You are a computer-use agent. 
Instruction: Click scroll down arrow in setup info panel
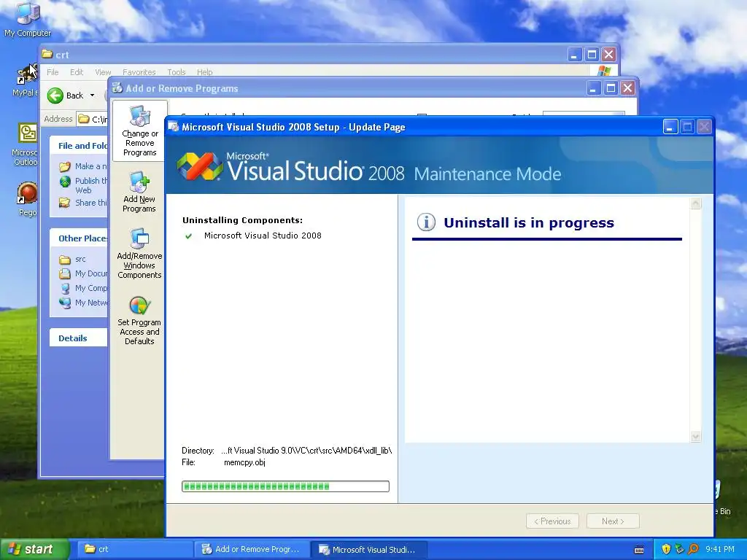click(695, 437)
